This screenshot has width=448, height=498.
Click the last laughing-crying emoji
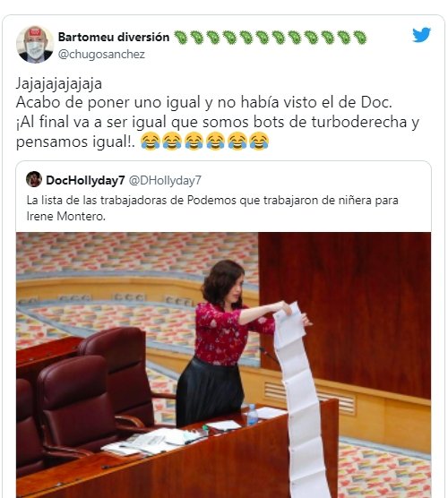(x=259, y=141)
